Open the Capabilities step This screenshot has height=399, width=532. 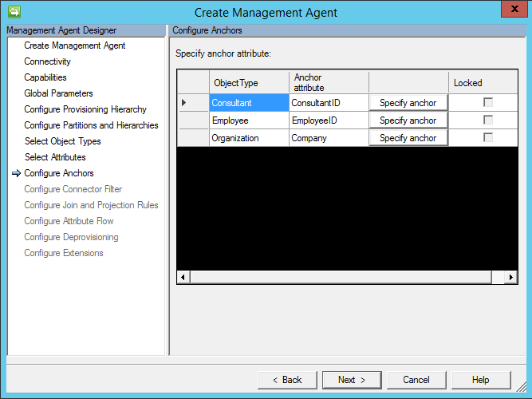(x=45, y=77)
